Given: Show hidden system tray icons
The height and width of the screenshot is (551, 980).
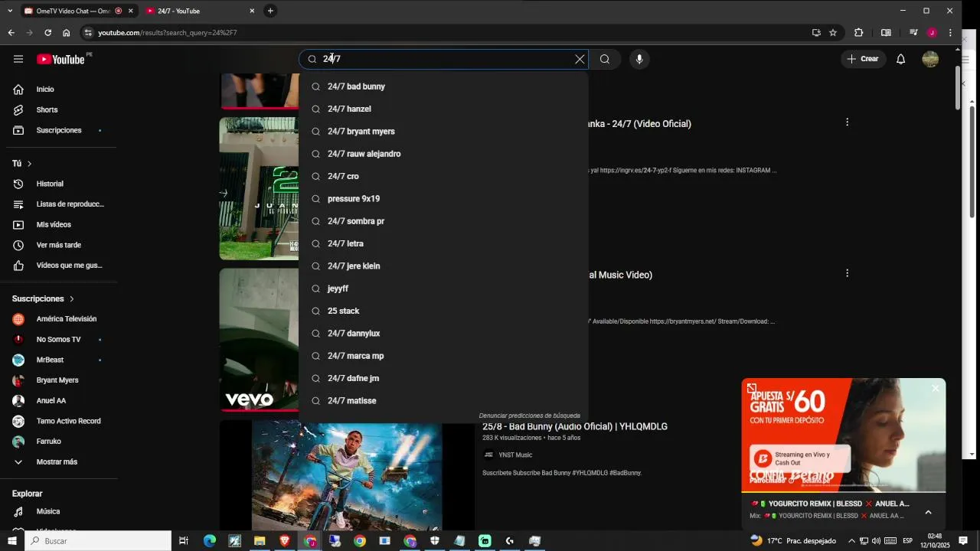Looking at the screenshot, I should click(x=851, y=541).
